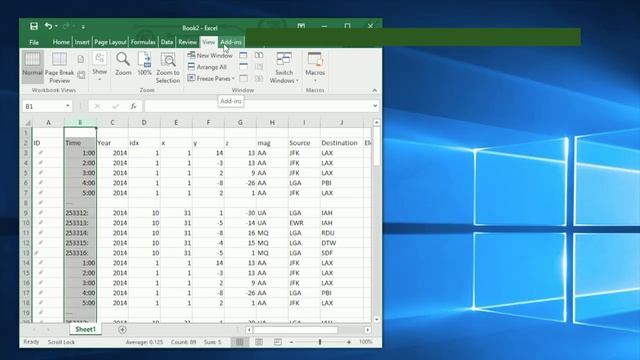Click the Name Box showing B1
Viewport: 640px width, 360px height.
click(43, 107)
